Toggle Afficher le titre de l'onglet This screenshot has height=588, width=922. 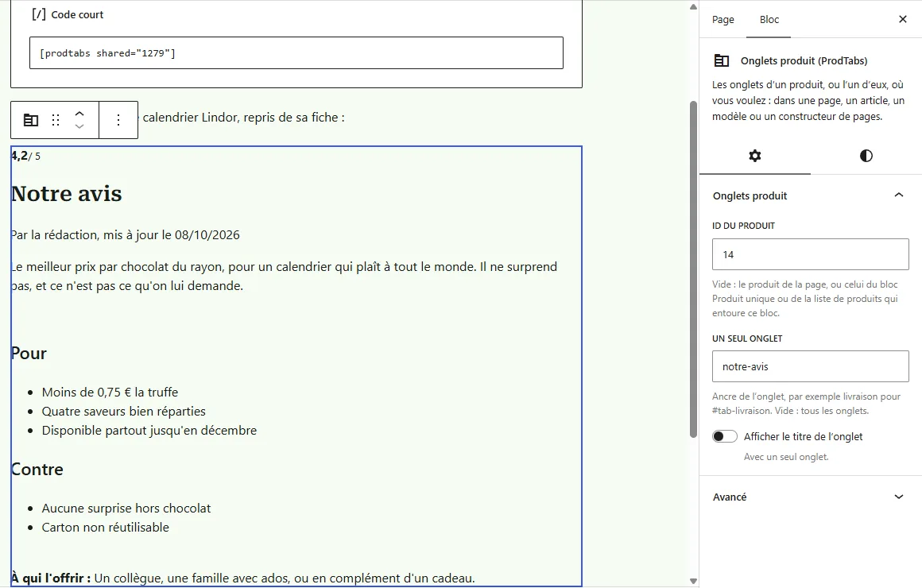724,436
